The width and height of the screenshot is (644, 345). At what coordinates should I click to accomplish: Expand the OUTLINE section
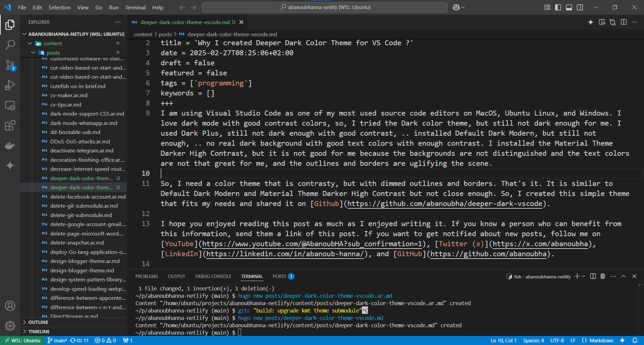coord(38,322)
